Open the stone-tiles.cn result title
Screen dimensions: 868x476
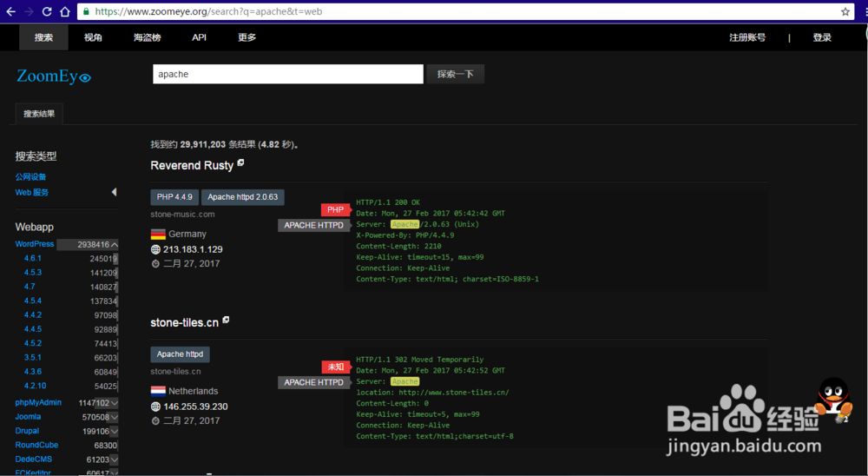coord(184,323)
